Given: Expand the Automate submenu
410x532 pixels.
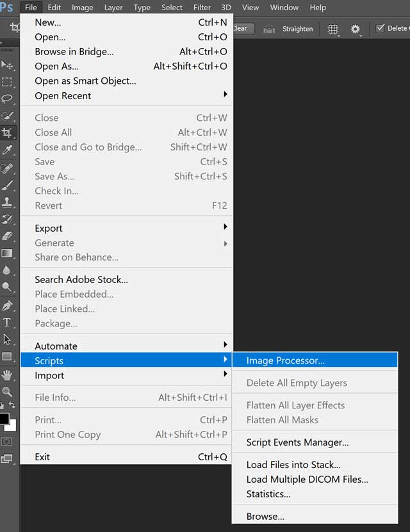Looking at the screenshot, I should tap(56, 346).
